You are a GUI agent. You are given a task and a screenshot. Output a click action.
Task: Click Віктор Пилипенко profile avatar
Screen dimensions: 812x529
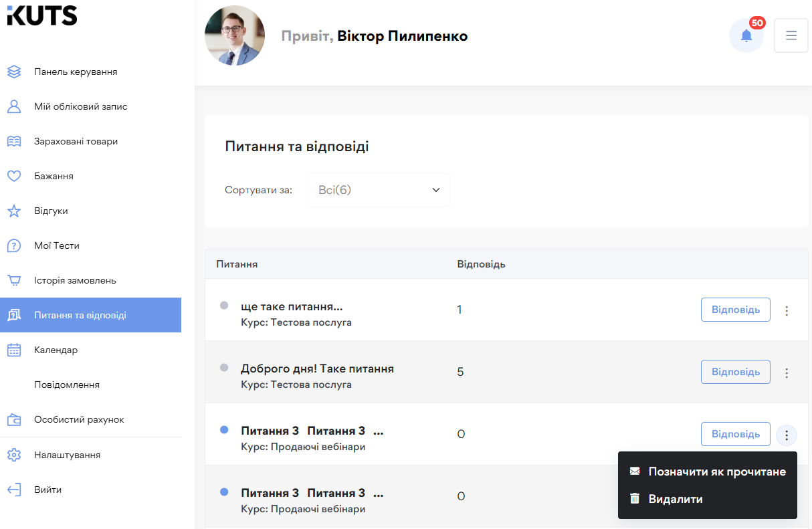click(x=235, y=35)
